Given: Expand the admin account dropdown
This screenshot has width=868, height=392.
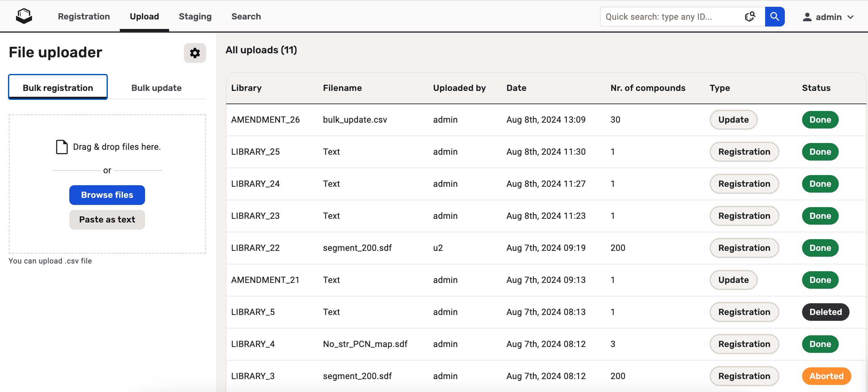Looking at the screenshot, I should [x=851, y=17].
